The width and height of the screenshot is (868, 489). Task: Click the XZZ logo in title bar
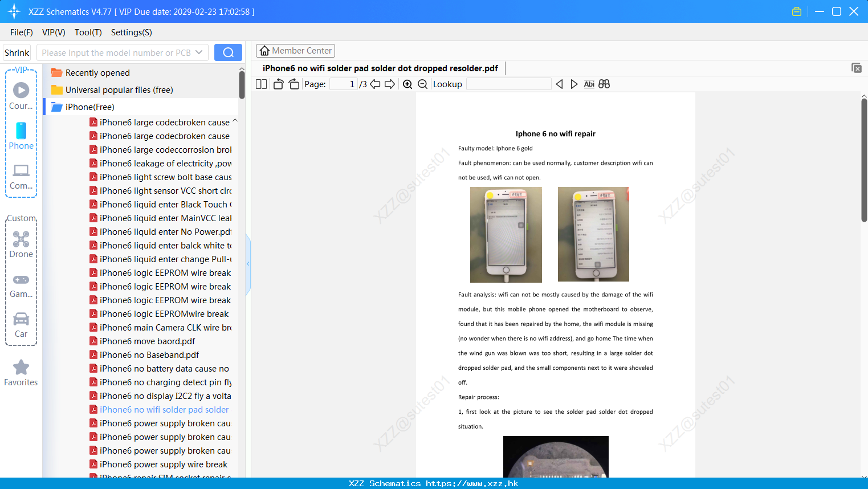14,11
